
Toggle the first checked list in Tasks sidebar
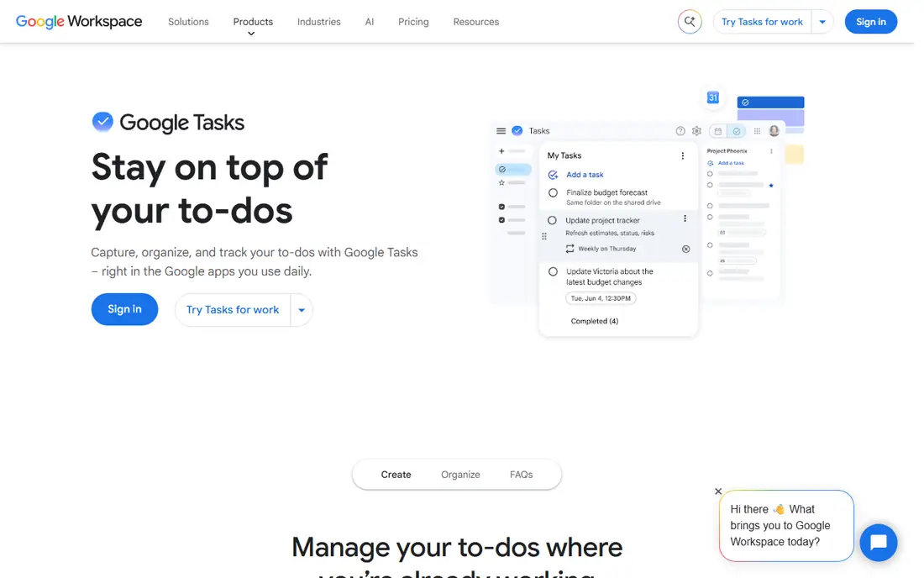click(x=501, y=207)
